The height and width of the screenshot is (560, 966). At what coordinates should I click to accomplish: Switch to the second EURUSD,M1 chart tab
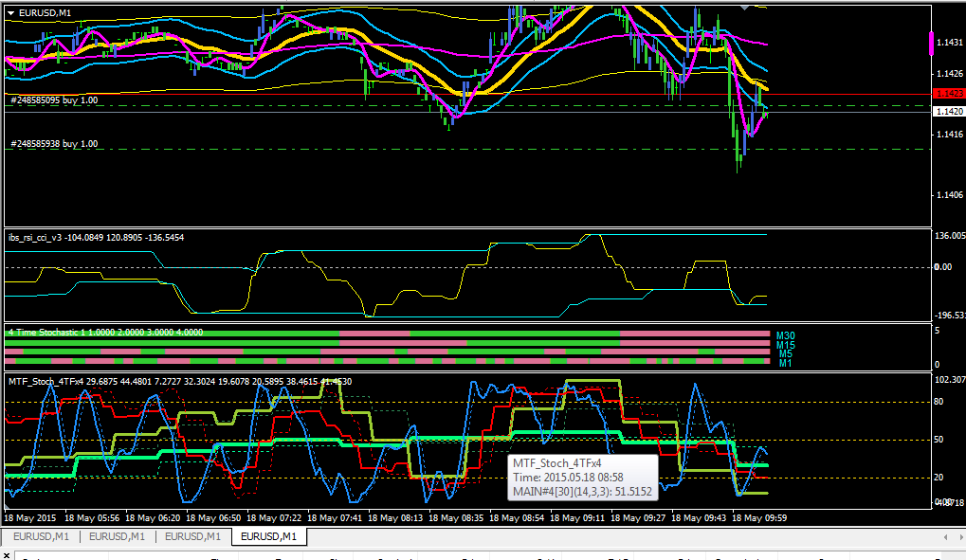tap(117, 536)
